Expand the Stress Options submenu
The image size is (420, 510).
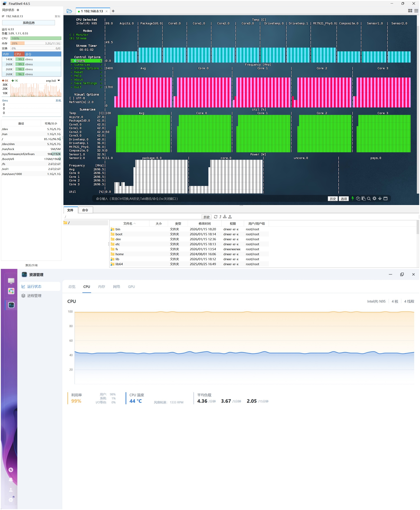pyautogui.click(x=86, y=68)
